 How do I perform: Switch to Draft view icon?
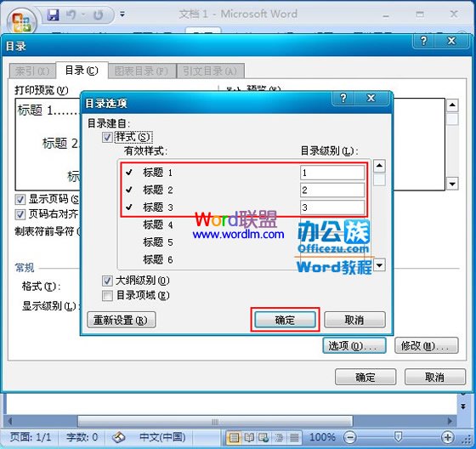(294, 438)
